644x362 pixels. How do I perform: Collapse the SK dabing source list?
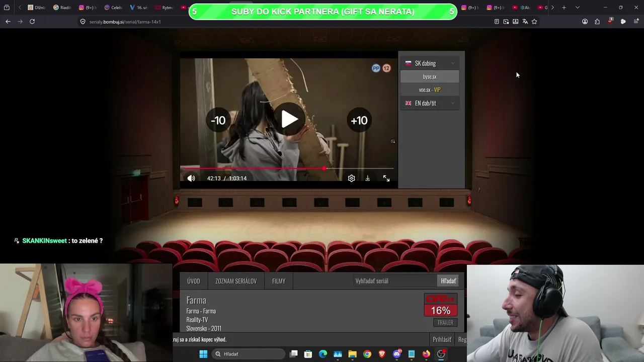coord(429,63)
